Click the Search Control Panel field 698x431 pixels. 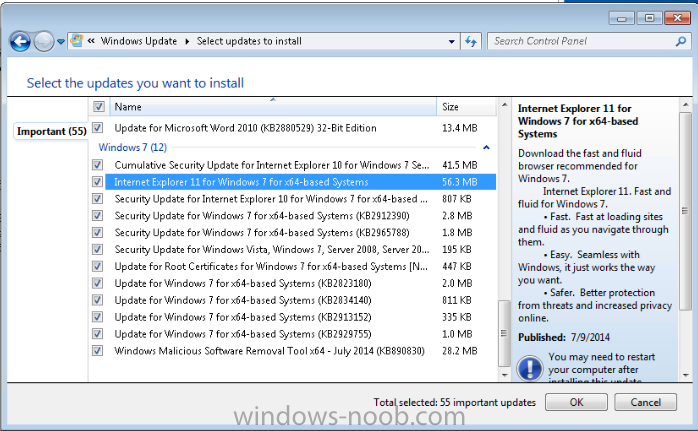point(582,41)
